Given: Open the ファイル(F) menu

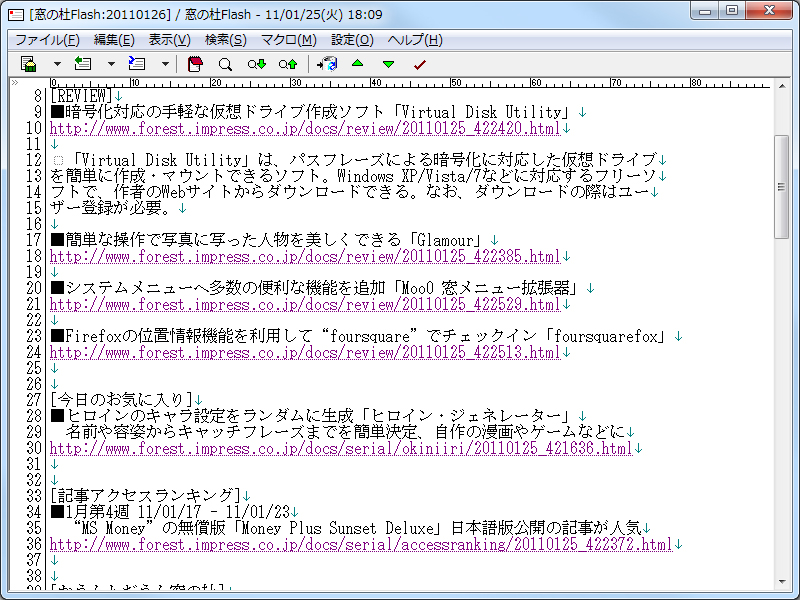Looking at the screenshot, I should (47, 40).
